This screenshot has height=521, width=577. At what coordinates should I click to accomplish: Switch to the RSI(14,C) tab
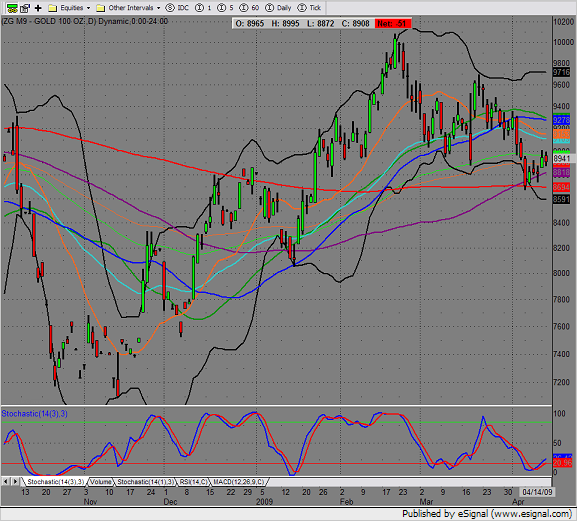click(194, 482)
